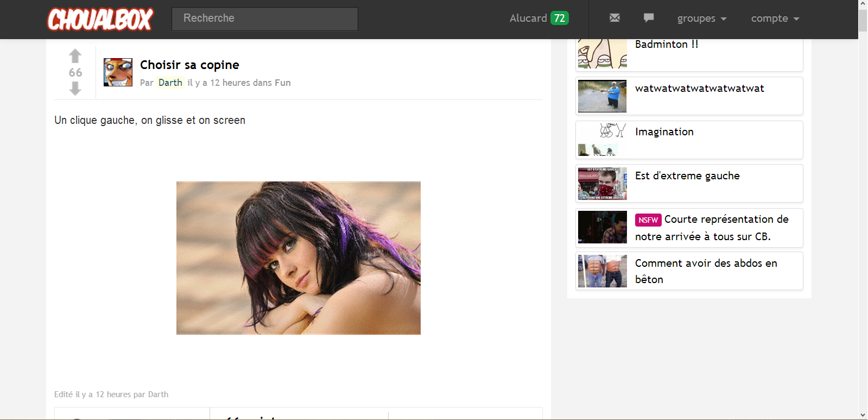868x420 pixels.
Task: Open the chat speech bubble icon
Action: [649, 18]
